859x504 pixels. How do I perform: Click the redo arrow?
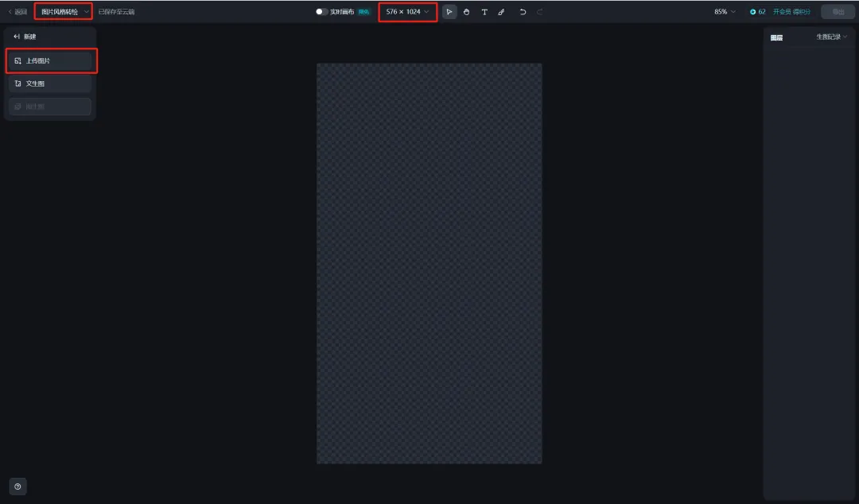pos(539,11)
